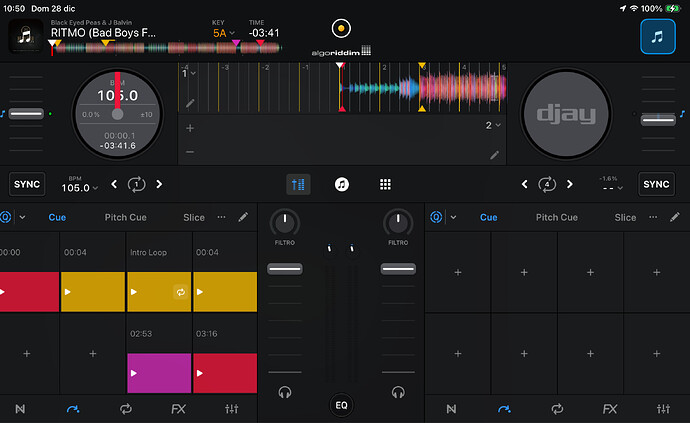Start recording with the yellow record button

341,28
